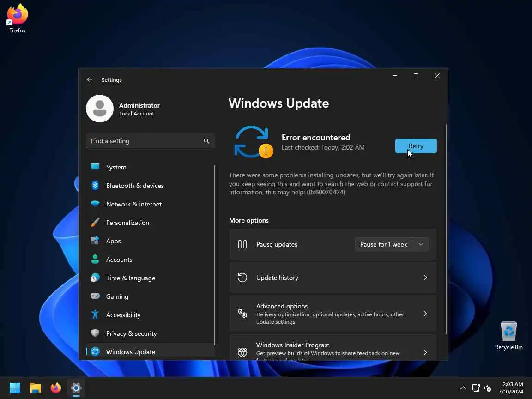Select the Accounts person icon
The image size is (532, 399).
95,259
